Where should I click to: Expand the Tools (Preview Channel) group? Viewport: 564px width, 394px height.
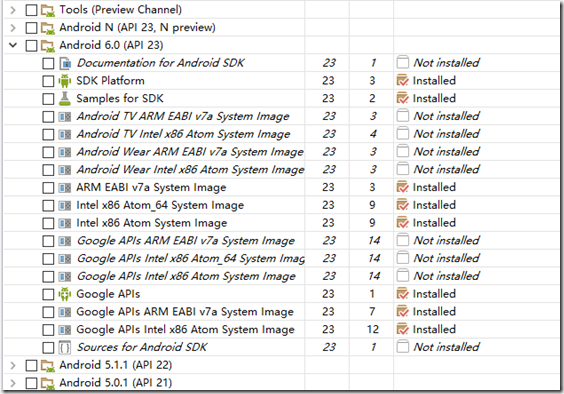point(13,10)
